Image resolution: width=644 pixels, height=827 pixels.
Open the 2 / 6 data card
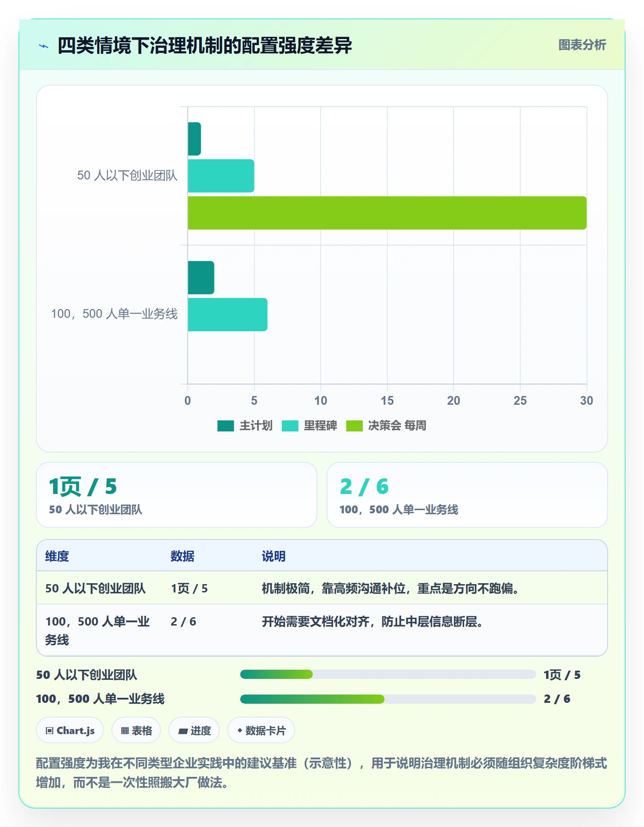tap(467, 495)
